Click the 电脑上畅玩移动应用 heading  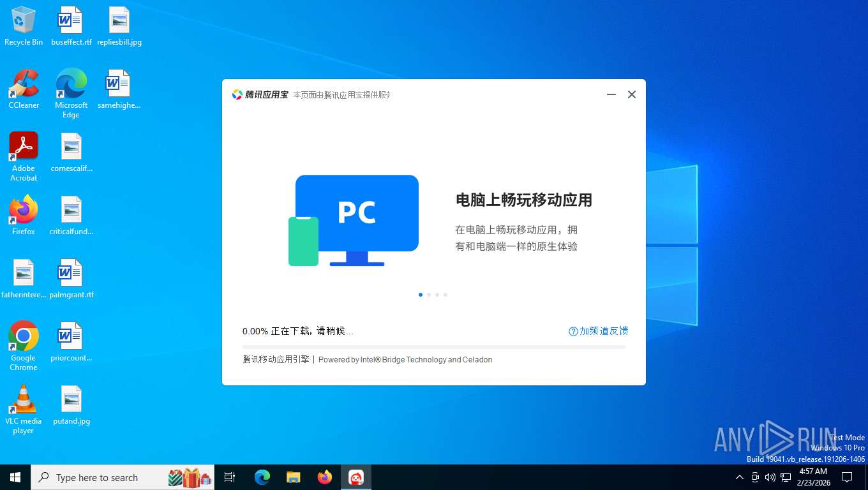click(524, 200)
